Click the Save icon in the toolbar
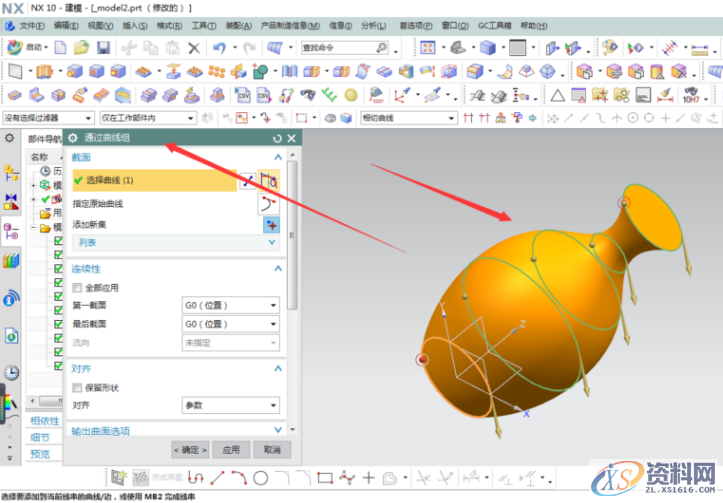 [x=104, y=48]
